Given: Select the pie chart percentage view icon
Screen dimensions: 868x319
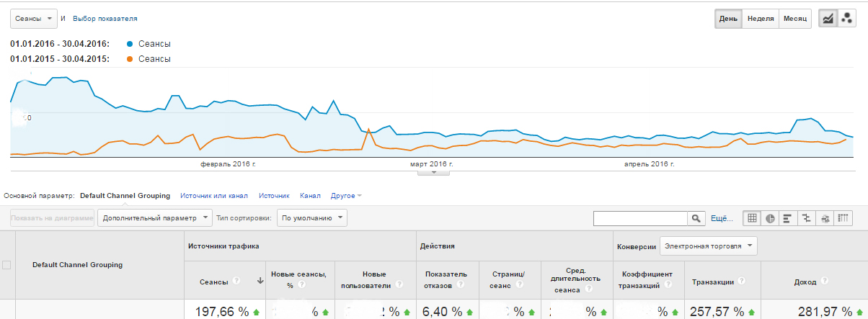Looking at the screenshot, I should (x=771, y=217).
